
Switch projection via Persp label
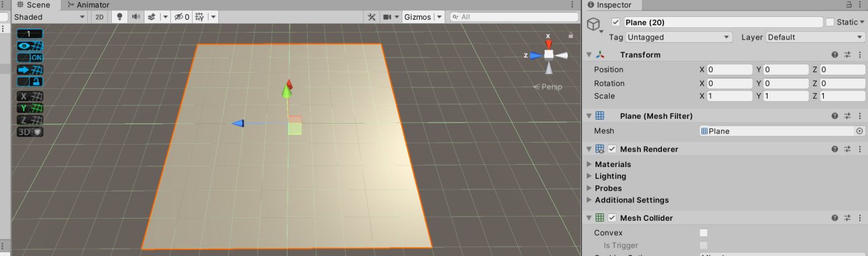point(548,87)
